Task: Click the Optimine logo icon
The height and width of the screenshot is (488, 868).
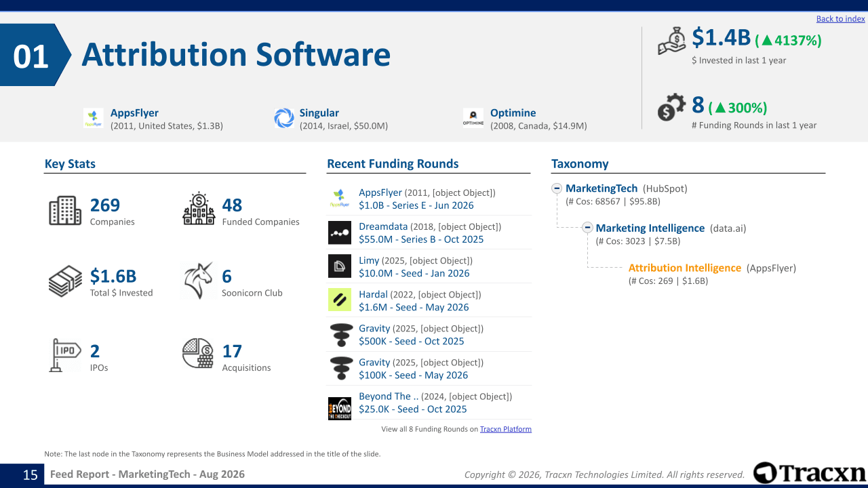Action: click(x=473, y=119)
